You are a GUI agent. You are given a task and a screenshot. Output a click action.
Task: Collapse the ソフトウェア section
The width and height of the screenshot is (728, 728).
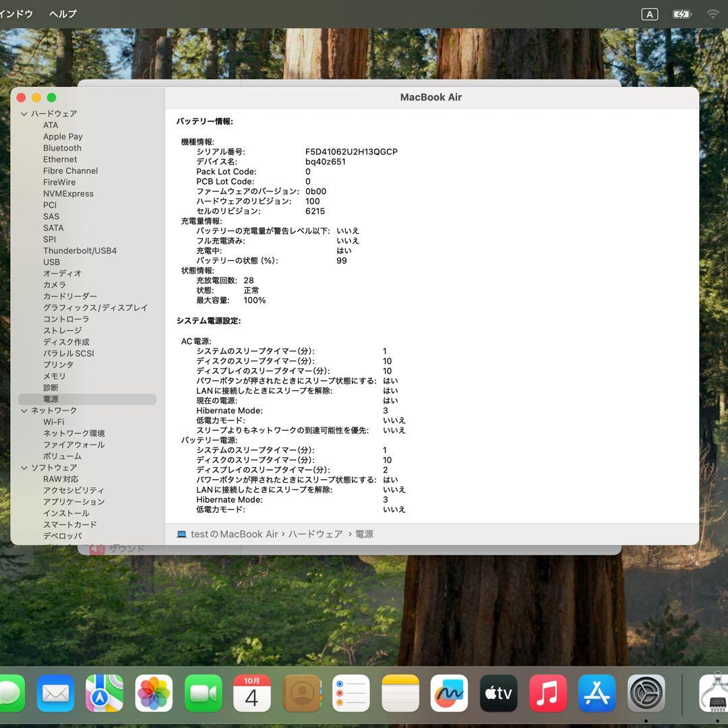[24, 467]
